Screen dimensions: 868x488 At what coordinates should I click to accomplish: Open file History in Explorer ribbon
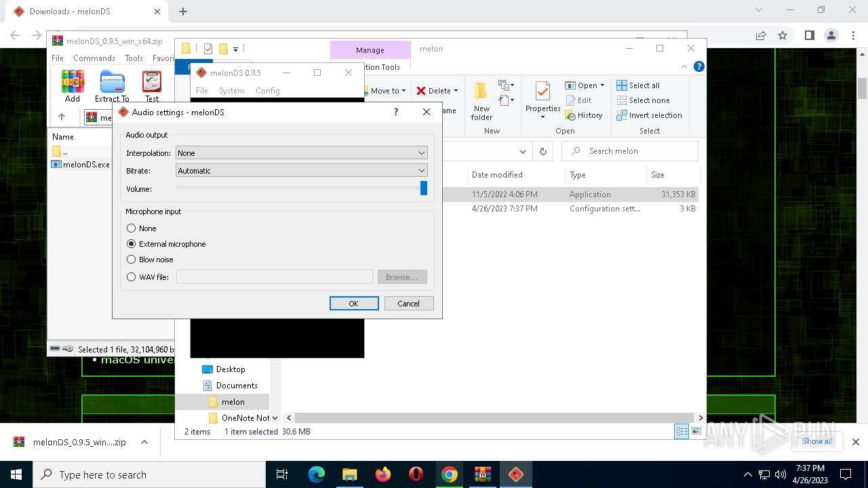(584, 115)
